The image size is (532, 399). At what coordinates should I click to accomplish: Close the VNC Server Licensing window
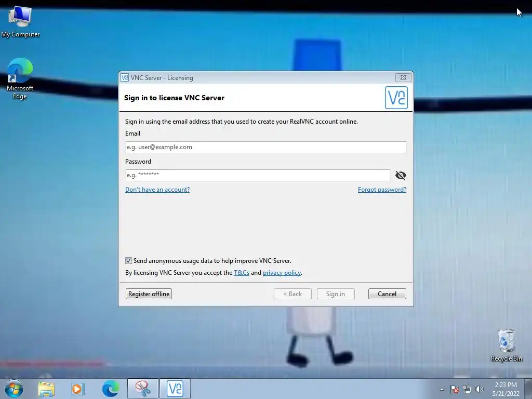[x=403, y=78]
